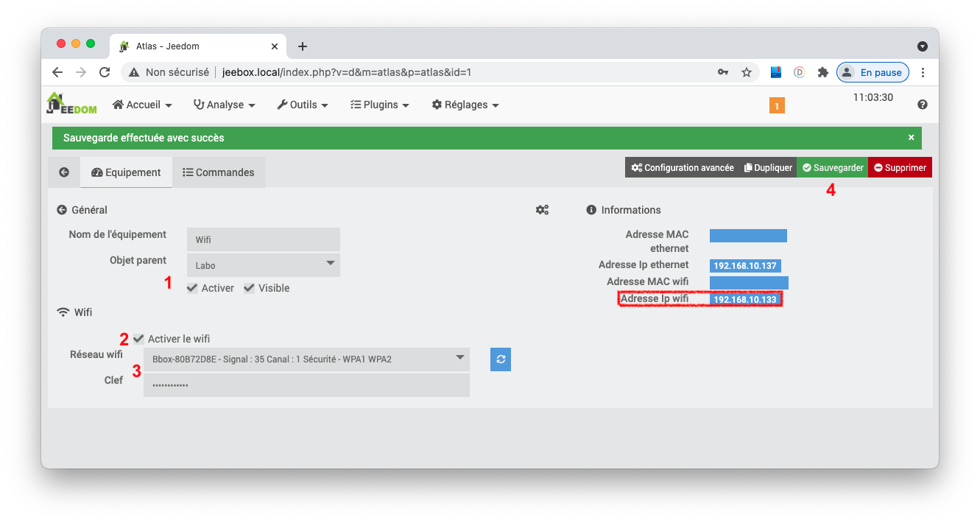Click the gear icon beside the Général section
The height and width of the screenshot is (523, 980).
(x=543, y=210)
